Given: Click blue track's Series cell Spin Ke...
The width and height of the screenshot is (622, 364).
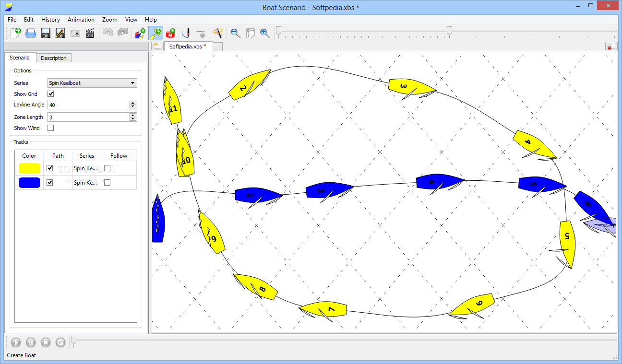Looking at the screenshot, I should click(x=86, y=183).
